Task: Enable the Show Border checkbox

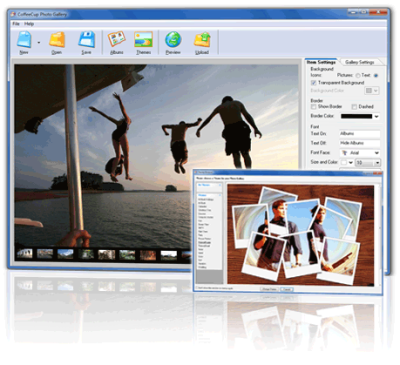Action: (314, 107)
